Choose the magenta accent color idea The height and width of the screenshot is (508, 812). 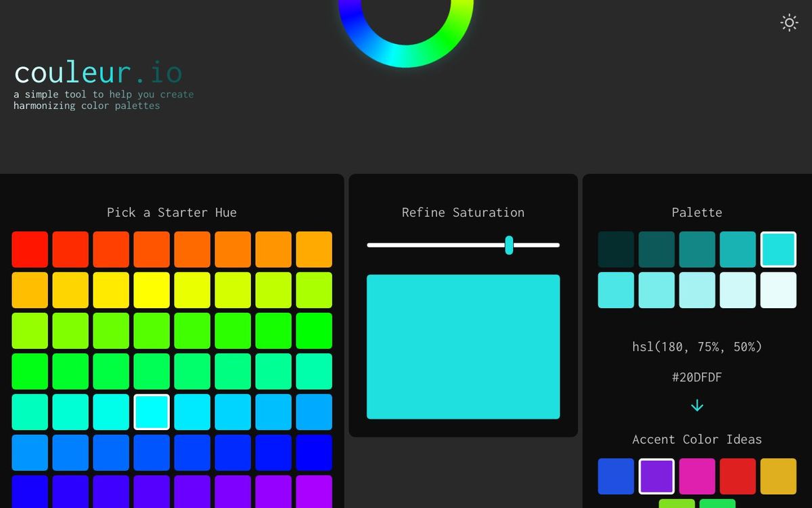(x=697, y=476)
